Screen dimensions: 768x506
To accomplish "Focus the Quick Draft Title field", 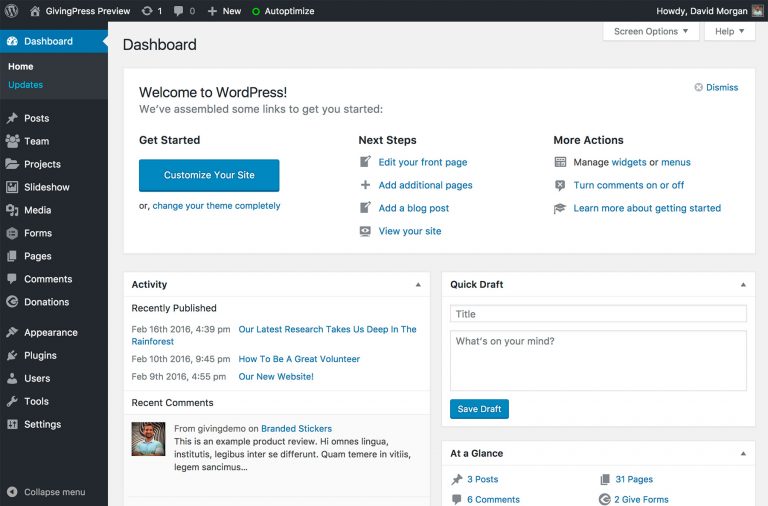I will pos(598,314).
